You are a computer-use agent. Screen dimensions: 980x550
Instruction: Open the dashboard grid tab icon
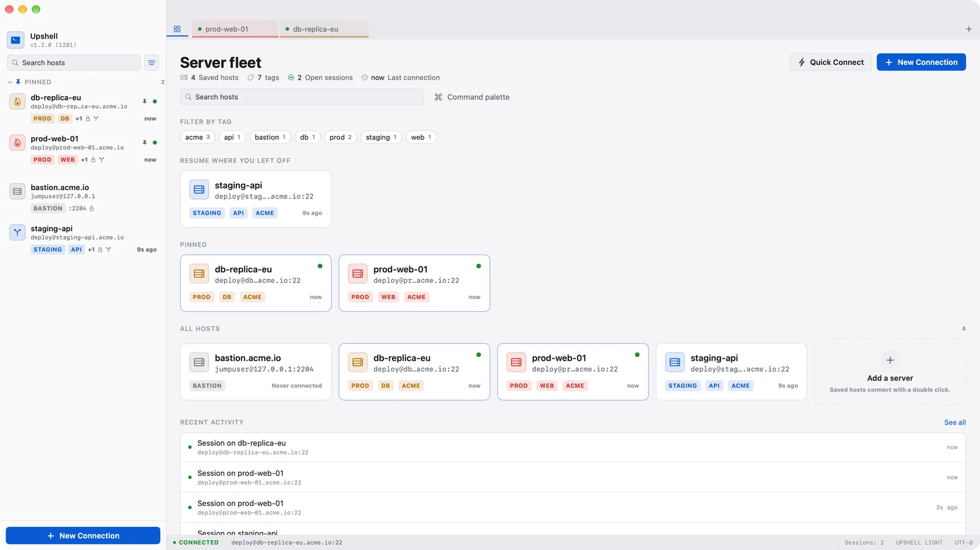[x=177, y=29]
